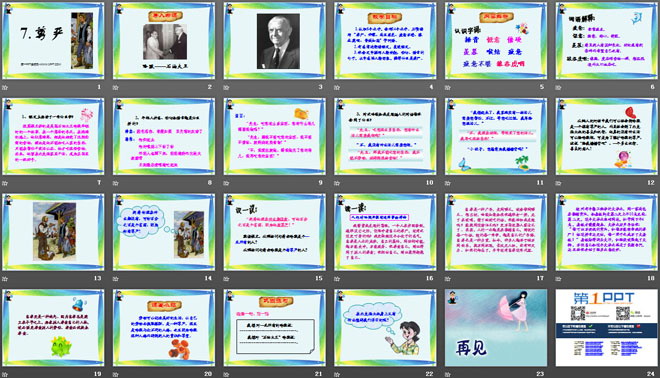The image size is (660, 378).
Task: Click the animation star icon under slide 14
Action: (115, 279)
